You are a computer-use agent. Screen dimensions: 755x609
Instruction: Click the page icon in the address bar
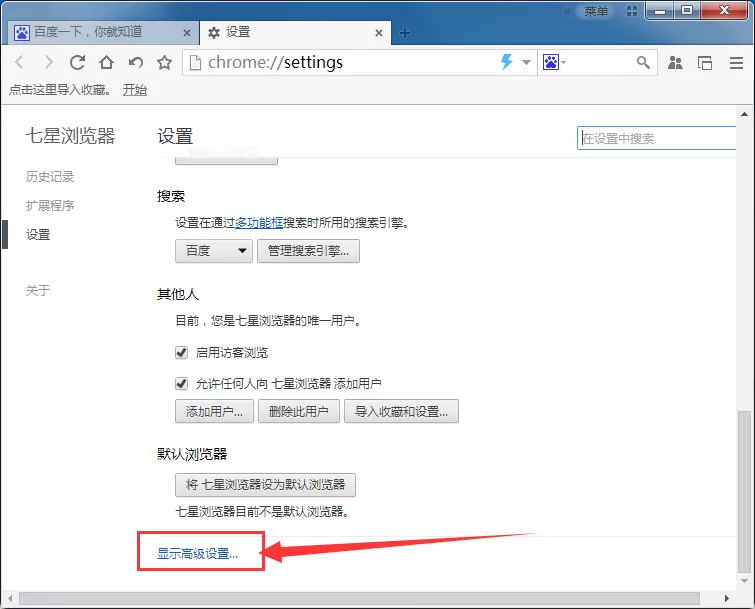pyautogui.click(x=195, y=62)
